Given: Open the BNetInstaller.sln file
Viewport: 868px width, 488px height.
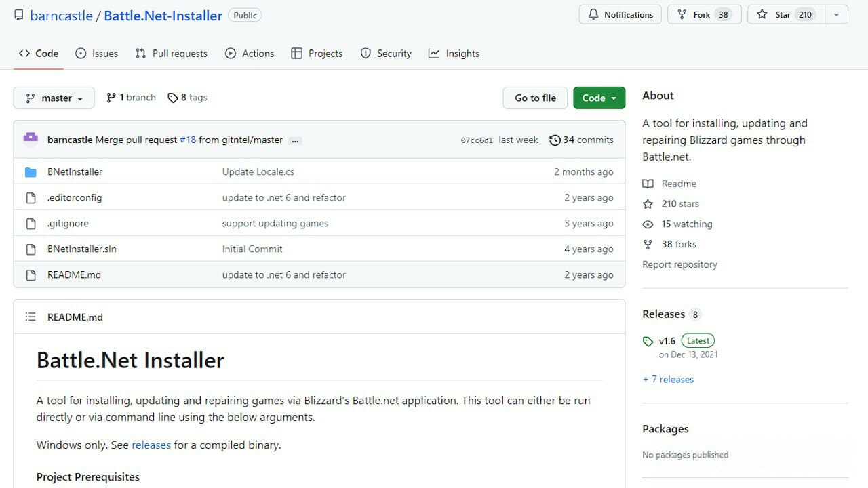Looking at the screenshot, I should click(82, 249).
